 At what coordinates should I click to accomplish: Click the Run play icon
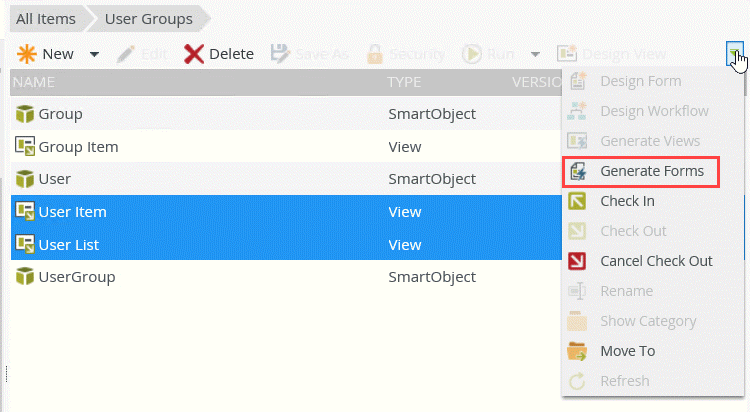472,54
